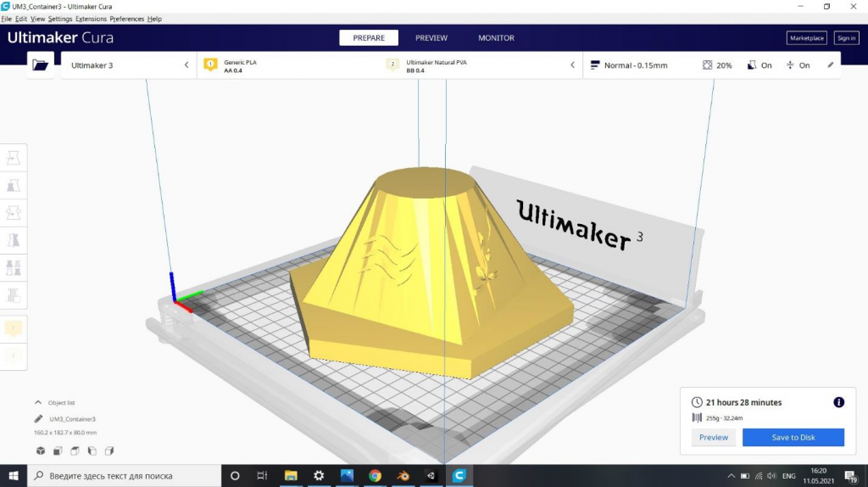This screenshot has height=487, width=868.
Task: Switch to the PREPARE stage
Action: pos(369,37)
